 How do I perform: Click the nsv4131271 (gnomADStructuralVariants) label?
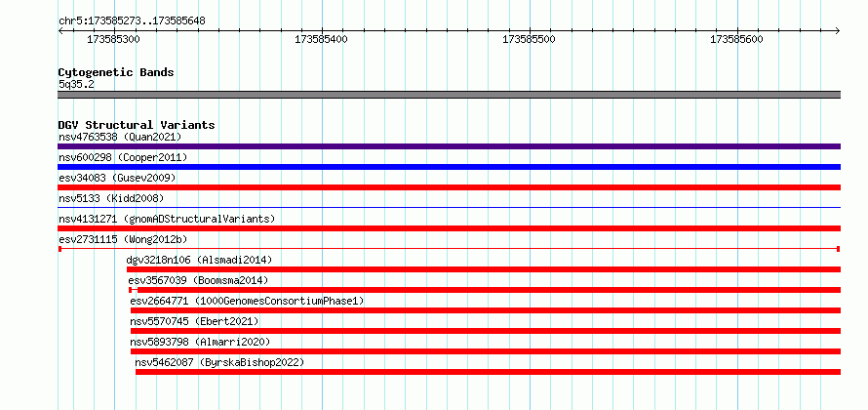(167, 219)
